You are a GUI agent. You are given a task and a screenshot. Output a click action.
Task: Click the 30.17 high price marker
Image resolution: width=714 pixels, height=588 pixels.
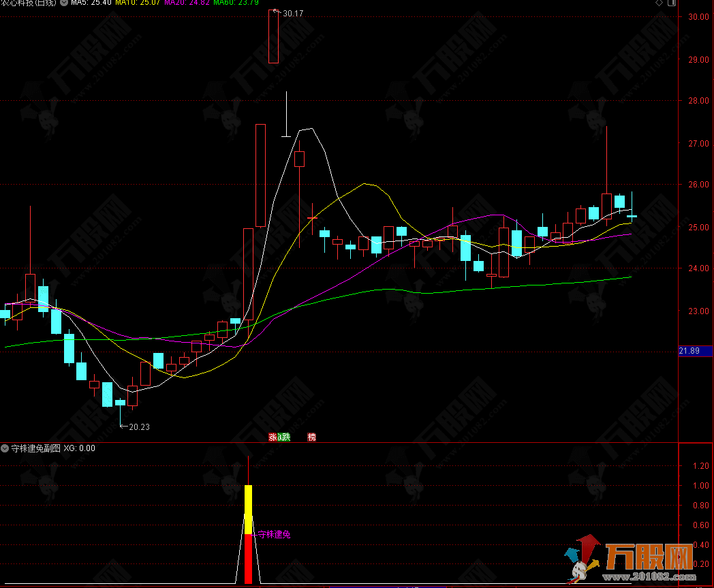click(x=293, y=14)
